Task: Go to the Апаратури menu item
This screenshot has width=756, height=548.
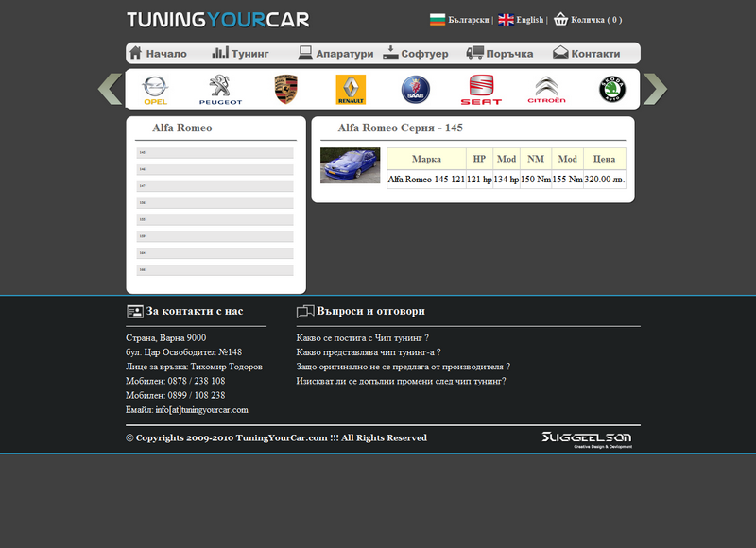Action: (x=345, y=54)
